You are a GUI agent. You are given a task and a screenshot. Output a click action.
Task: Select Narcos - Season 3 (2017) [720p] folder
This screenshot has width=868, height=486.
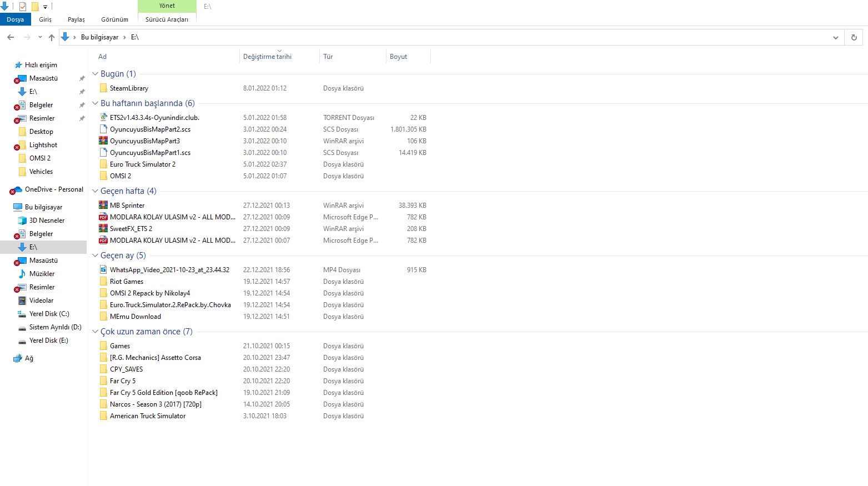[x=155, y=404]
